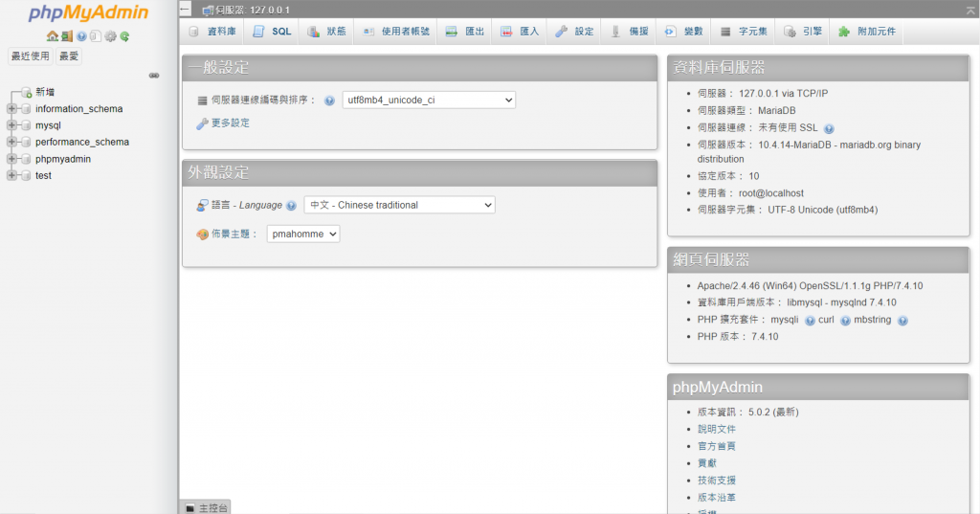Open the 變數 variables tab

(683, 32)
